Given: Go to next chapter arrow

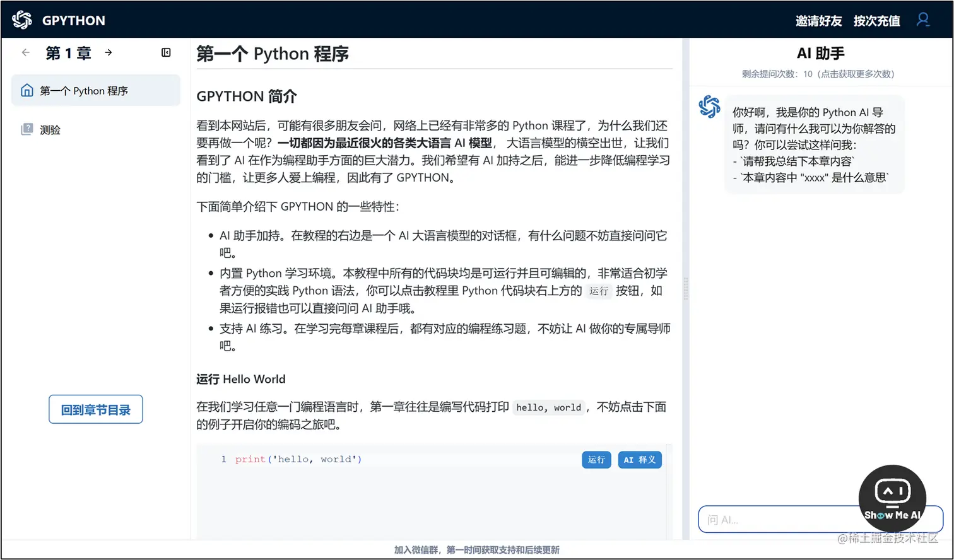Looking at the screenshot, I should [109, 53].
